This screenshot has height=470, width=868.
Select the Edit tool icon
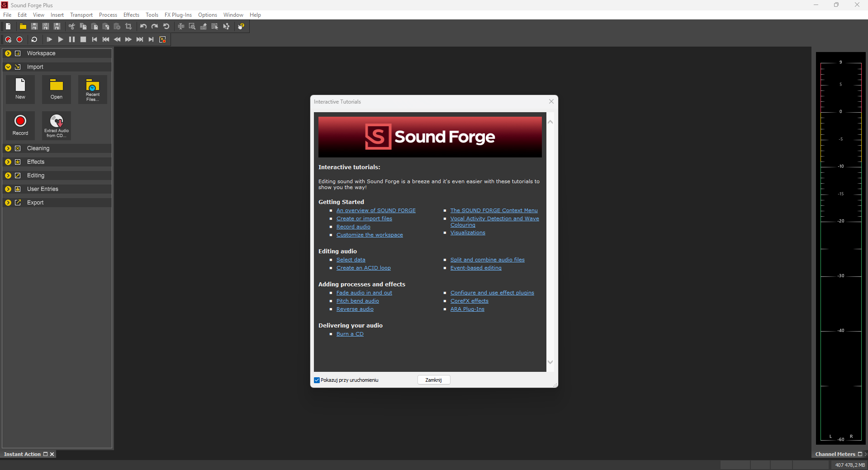pos(181,26)
